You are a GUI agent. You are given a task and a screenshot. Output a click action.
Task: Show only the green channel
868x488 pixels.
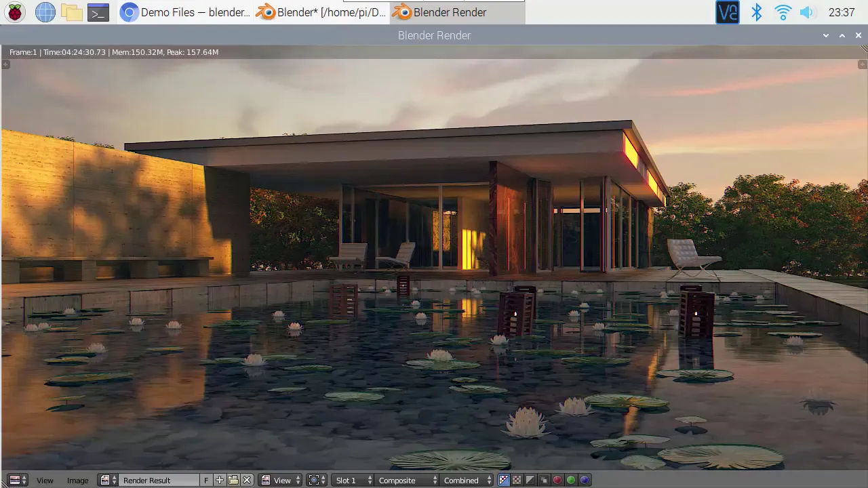(571, 480)
